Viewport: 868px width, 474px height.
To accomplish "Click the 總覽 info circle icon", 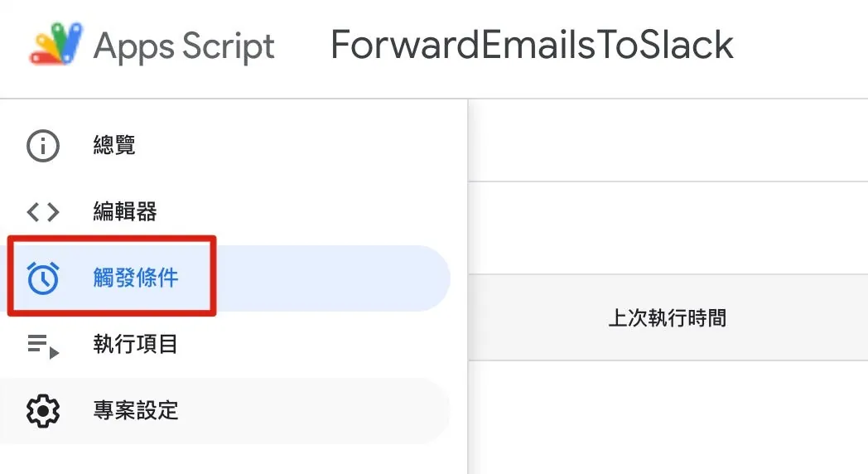I will click(42, 146).
